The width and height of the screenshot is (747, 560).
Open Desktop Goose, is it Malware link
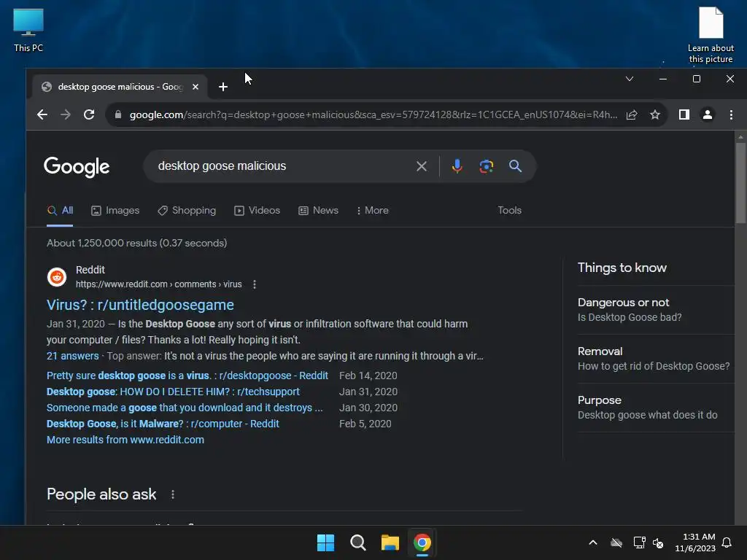pos(163,424)
